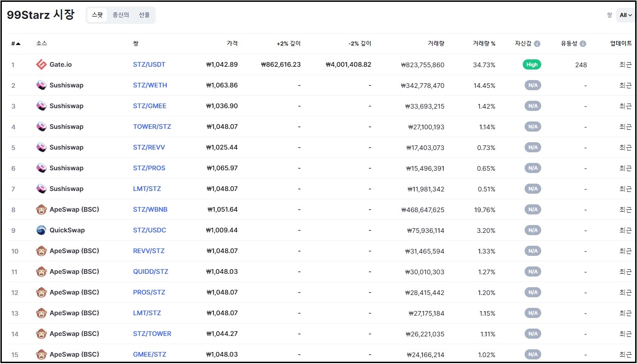Click Sushiswap icon in STZ/PROS row
Viewport: 637px width, 364px height.
pos(41,168)
